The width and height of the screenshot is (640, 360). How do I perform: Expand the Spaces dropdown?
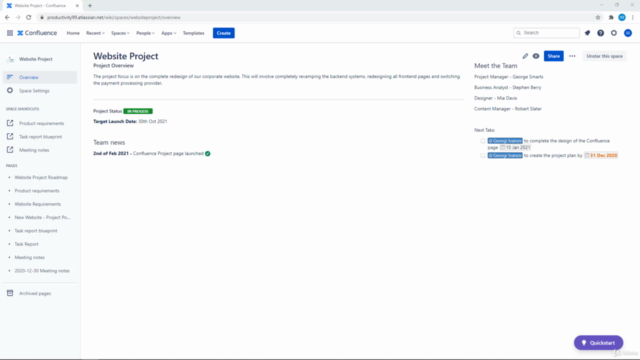click(120, 33)
